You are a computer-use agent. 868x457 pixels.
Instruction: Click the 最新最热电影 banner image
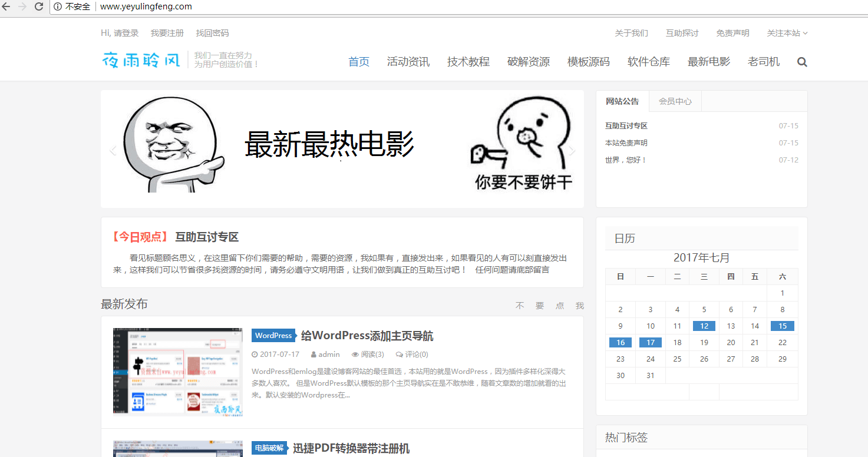pos(342,149)
